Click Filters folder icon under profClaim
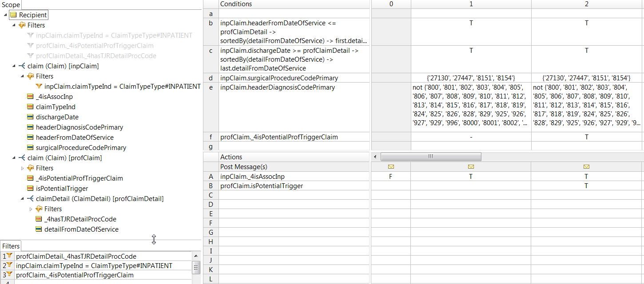Image resolution: width=644 pixels, height=284 pixels. click(30, 168)
